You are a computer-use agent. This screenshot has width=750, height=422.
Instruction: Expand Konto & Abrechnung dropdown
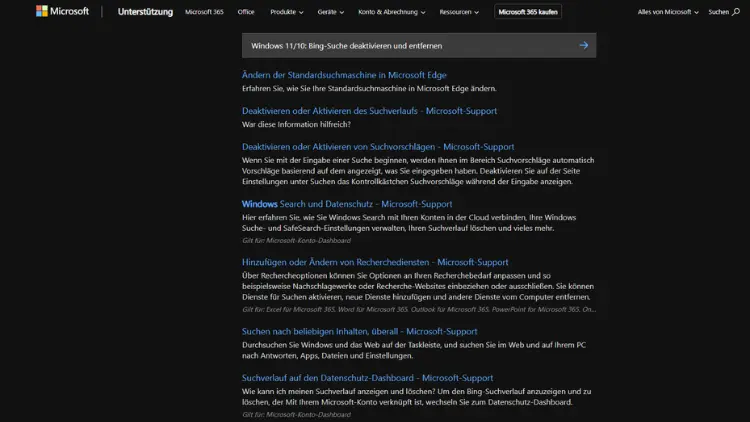[x=392, y=12]
